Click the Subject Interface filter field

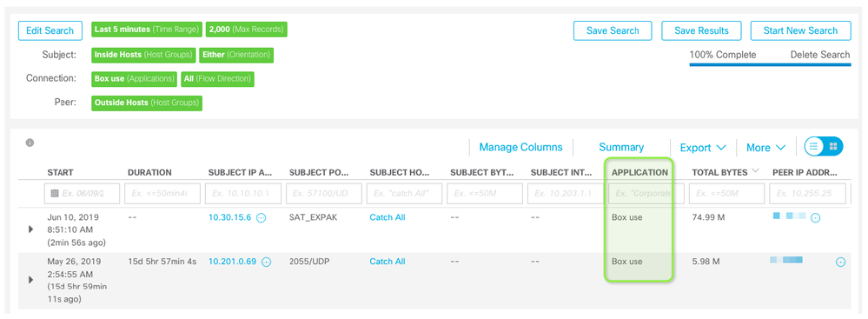pyautogui.click(x=565, y=194)
